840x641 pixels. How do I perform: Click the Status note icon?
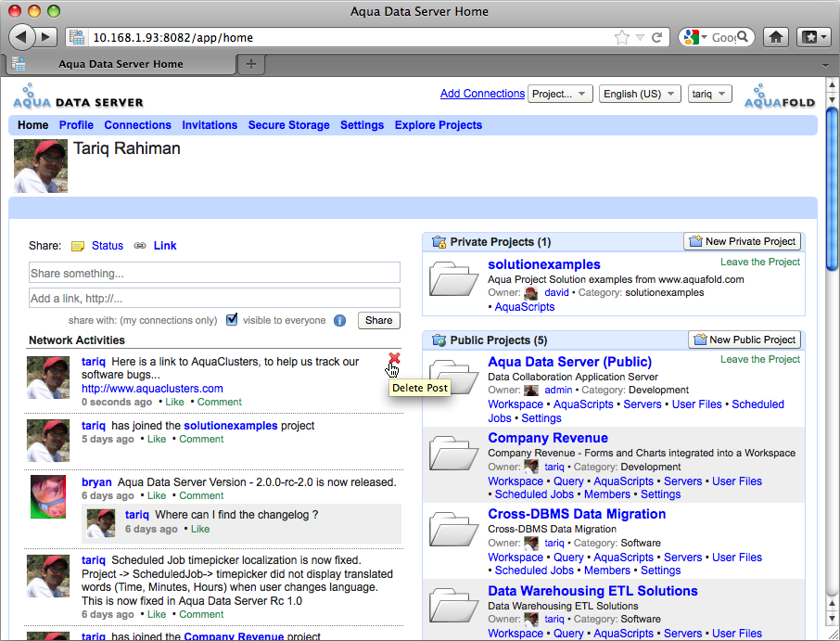pos(78,246)
